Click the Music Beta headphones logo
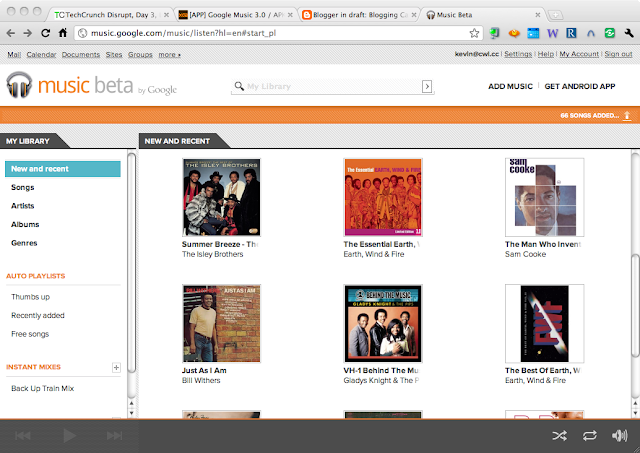Image resolution: width=640 pixels, height=453 pixels. [x=20, y=87]
